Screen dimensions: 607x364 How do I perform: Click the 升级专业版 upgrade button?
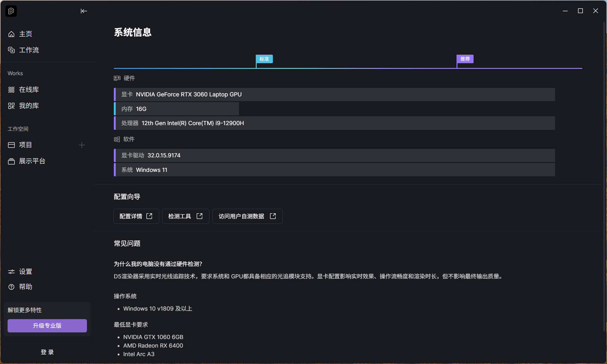coord(47,325)
